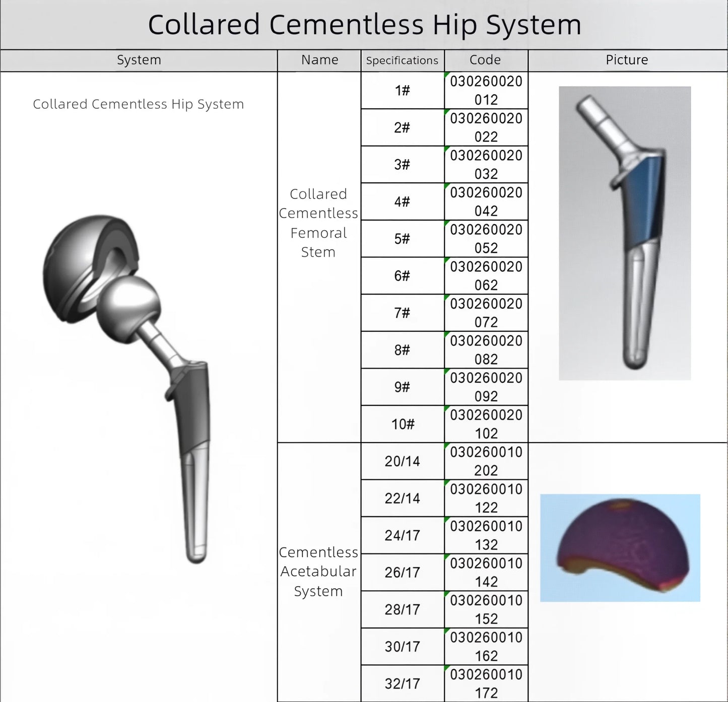Click code cell '030260020 062'

click(486, 276)
